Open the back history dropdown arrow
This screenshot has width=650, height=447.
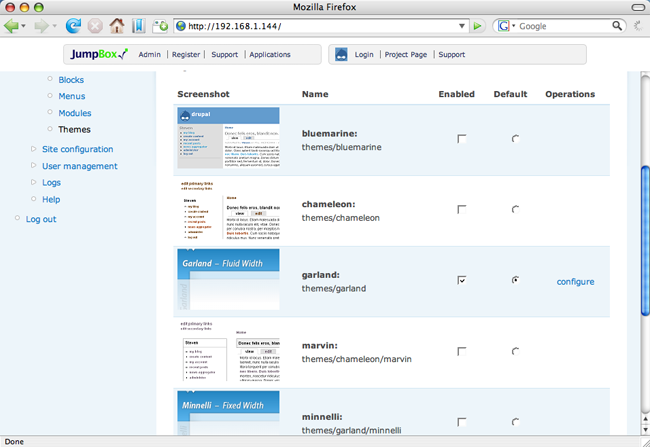pos(24,26)
